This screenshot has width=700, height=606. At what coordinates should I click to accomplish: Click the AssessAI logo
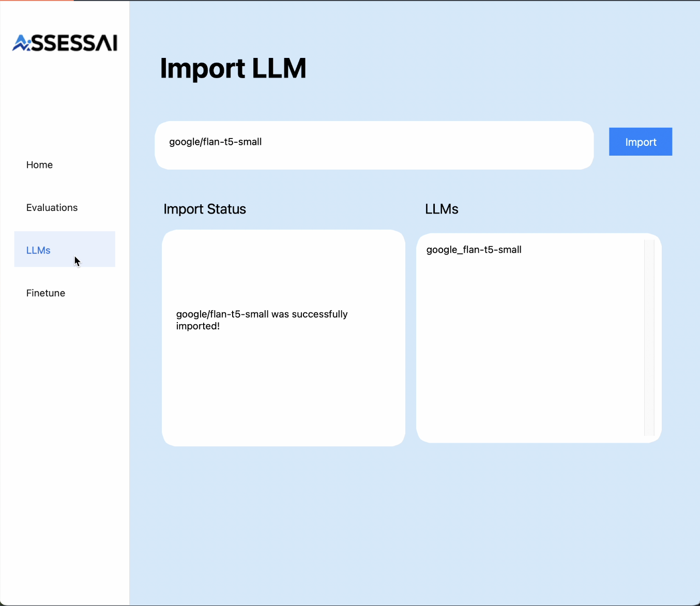(x=65, y=43)
